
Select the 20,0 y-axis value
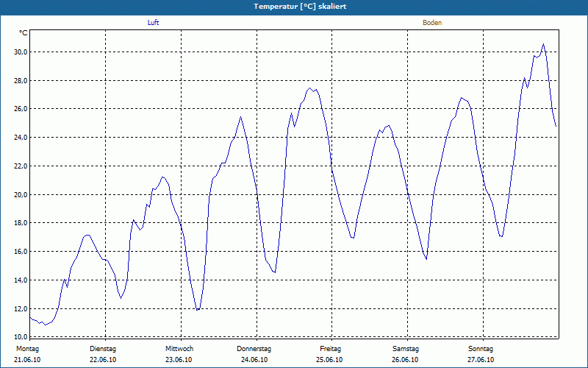coord(21,194)
